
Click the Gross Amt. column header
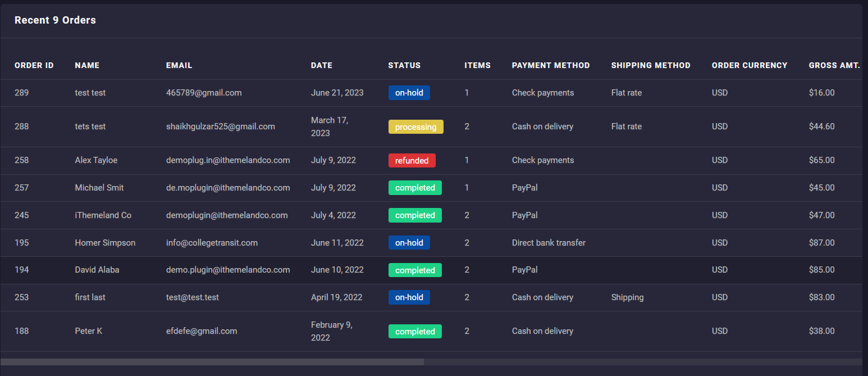(834, 65)
